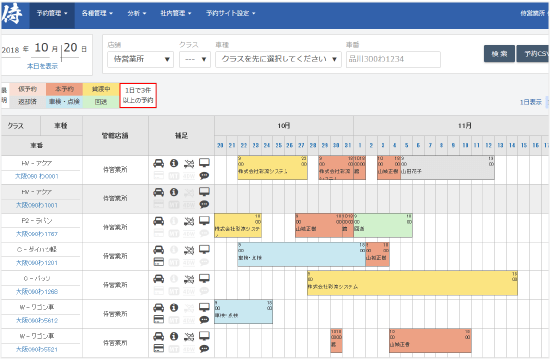Click the card icon for plate わ1201
The height and width of the screenshot is (360, 550).
159,262
